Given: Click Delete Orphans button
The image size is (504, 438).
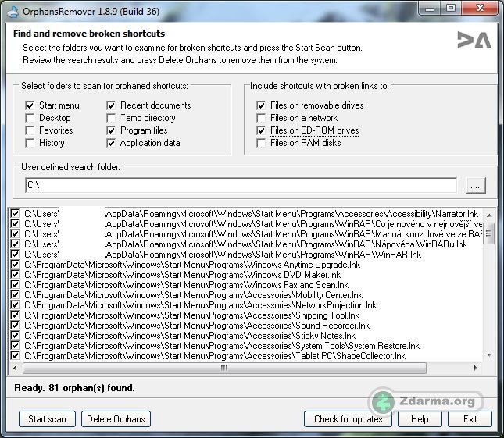Looking at the screenshot, I should 116,419.
